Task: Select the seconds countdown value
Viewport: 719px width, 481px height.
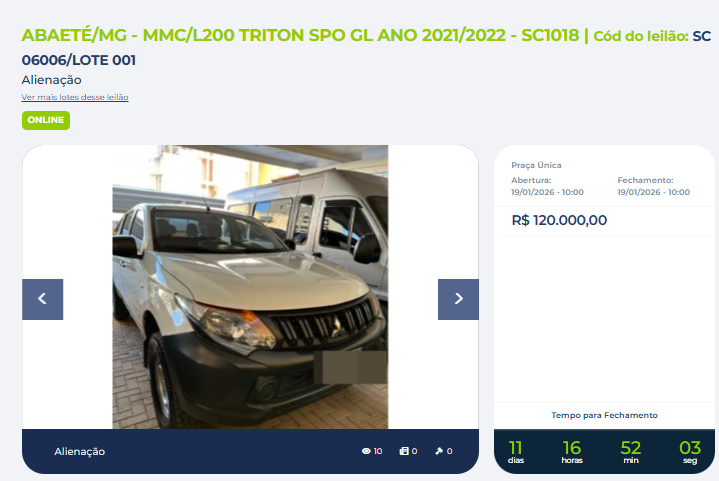Action: pyautogui.click(x=690, y=448)
